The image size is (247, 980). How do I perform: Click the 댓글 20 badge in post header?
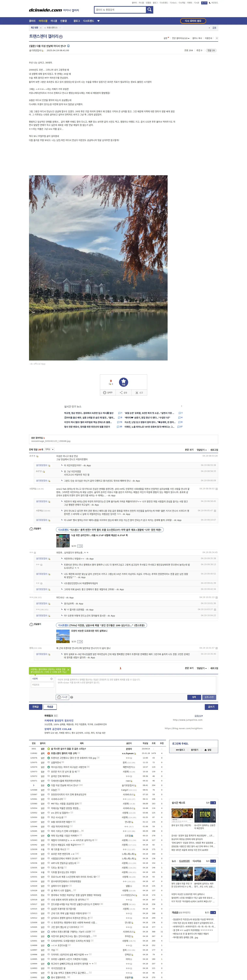(211, 50)
